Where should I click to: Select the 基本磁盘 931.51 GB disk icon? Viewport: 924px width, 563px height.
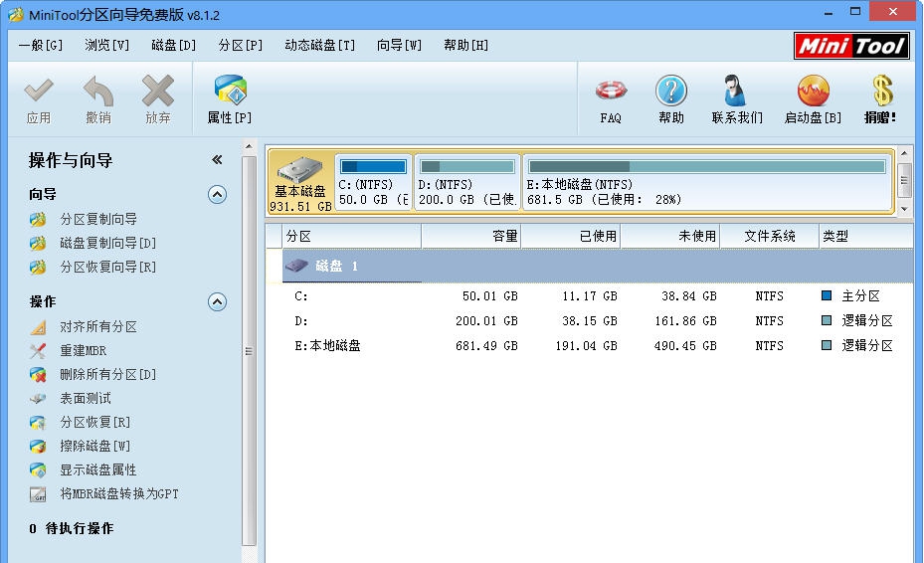(300, 170)
